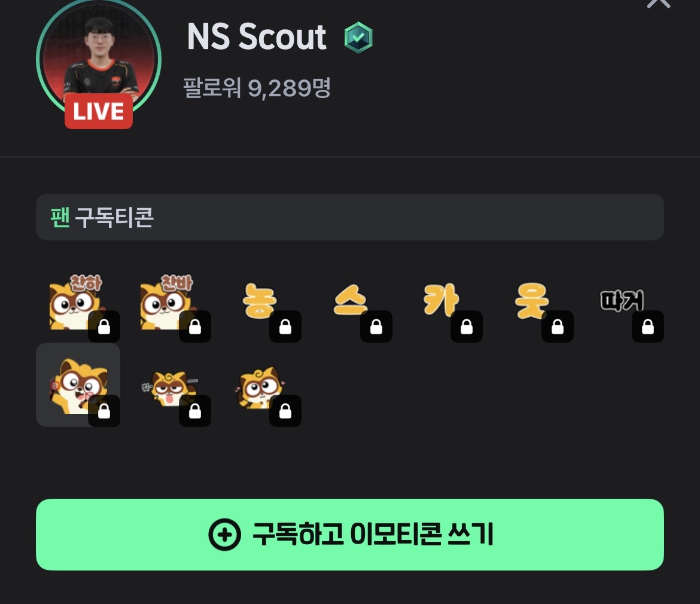Pick the highlighted waving raccoon emoticon
Screen dimensions: 700x604
click(78, 385)
